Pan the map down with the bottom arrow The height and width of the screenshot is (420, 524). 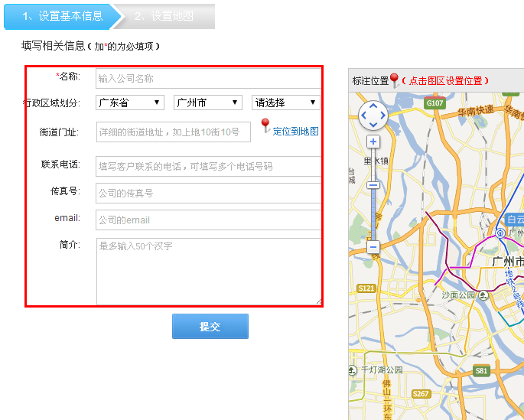[x=373, y=125]
